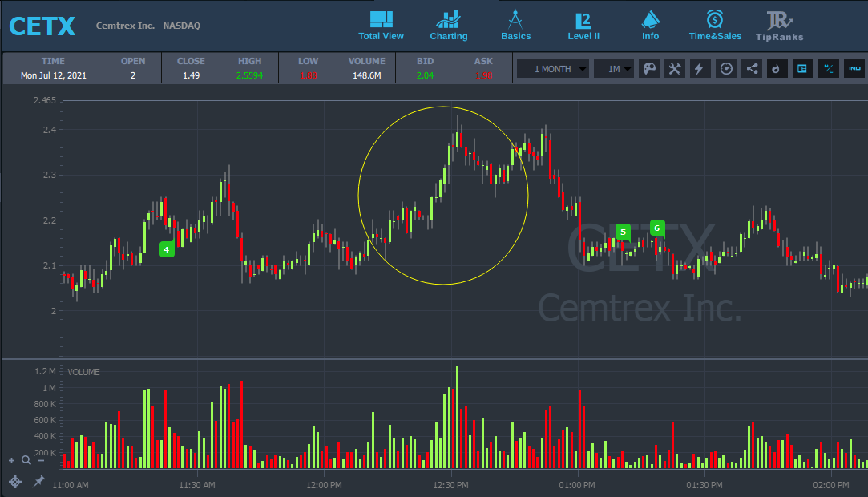Screen dimensions: 868x497
Task: Click the 02:00 PM time axis label
Action: (x=831, y=485)
